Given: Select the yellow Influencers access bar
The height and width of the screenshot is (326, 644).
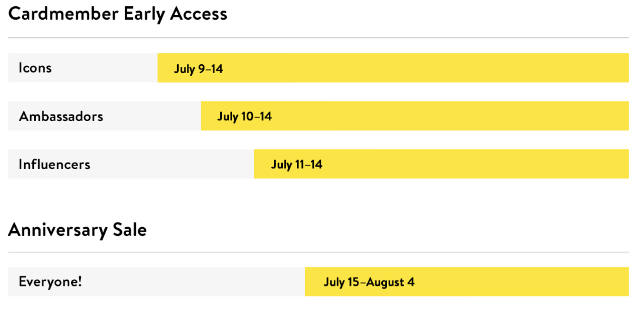Looking at the screenshot, I should [x=442, y=164].
